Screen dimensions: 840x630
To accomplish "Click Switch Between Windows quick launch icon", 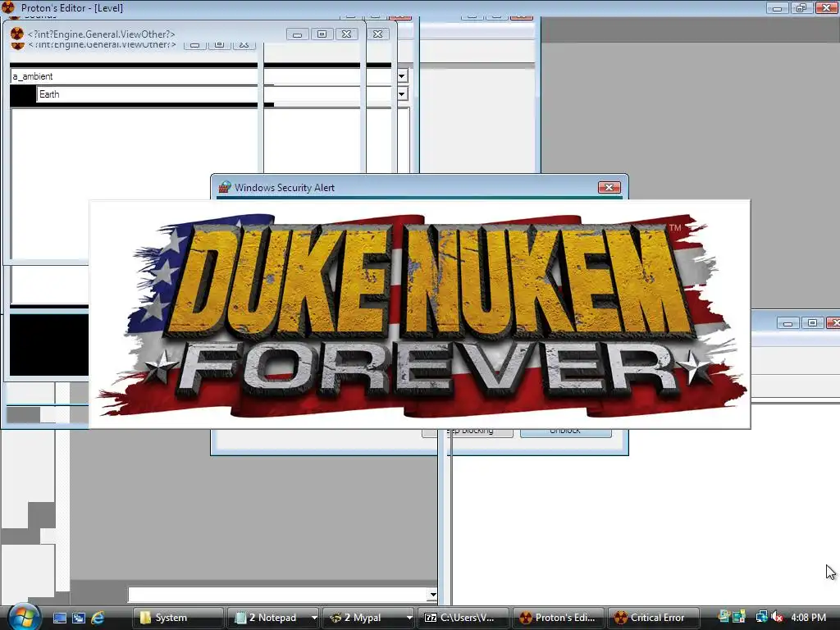I will (79, 618).
